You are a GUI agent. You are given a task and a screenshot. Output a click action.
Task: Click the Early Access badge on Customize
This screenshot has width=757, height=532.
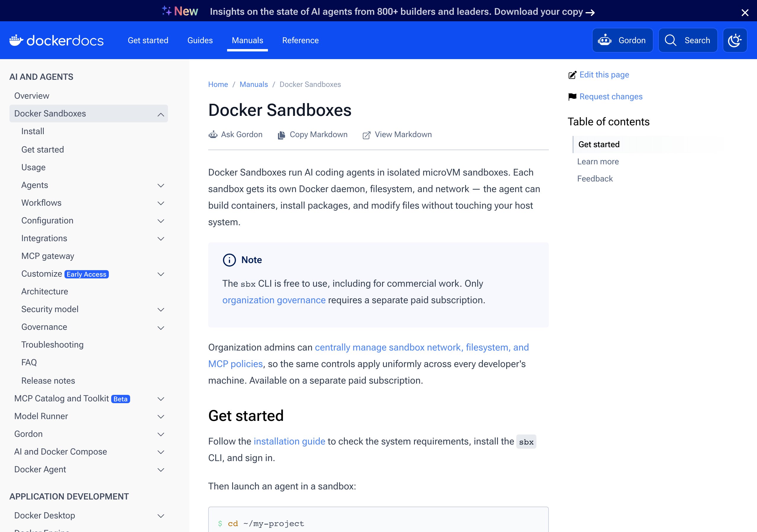click(x=86, y=274)
